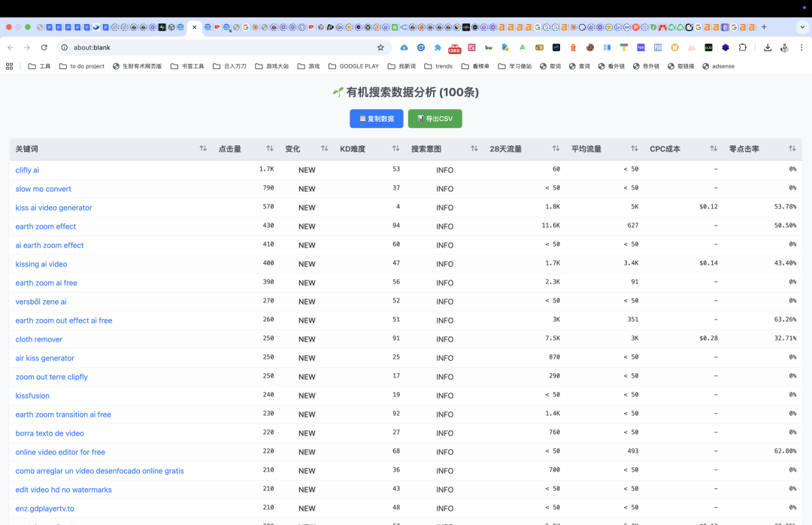Open the to do project bookmarks folder
Viewport: 812px width, 525px height.
pos(82,66)
